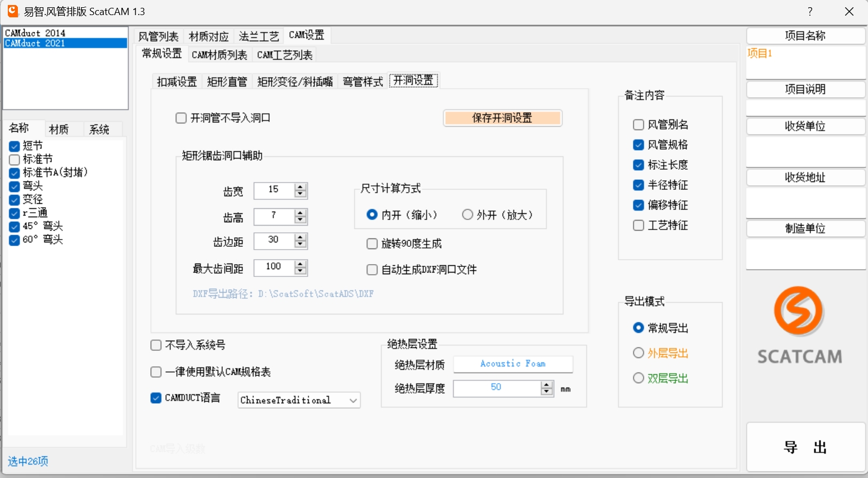The height and width of the screenshot is (478, 868).
Task: Uncheck the 风管规格 remark checkbox
Action: 638,145
